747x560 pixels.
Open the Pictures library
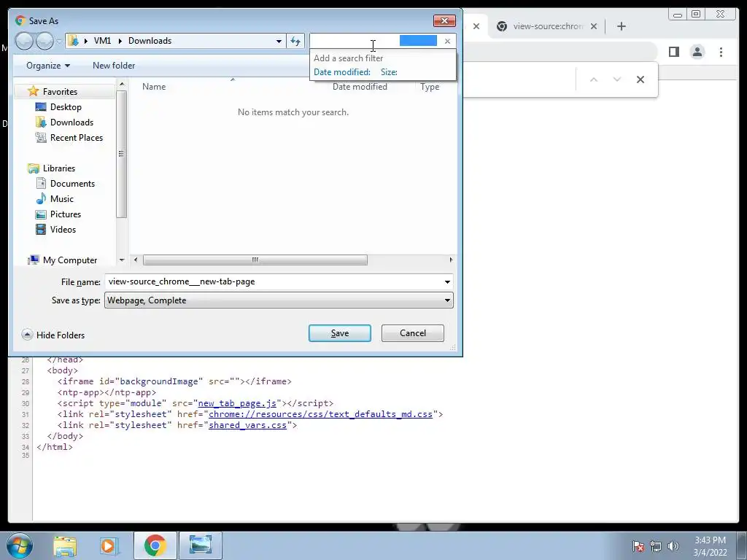(x=65, y=214)
